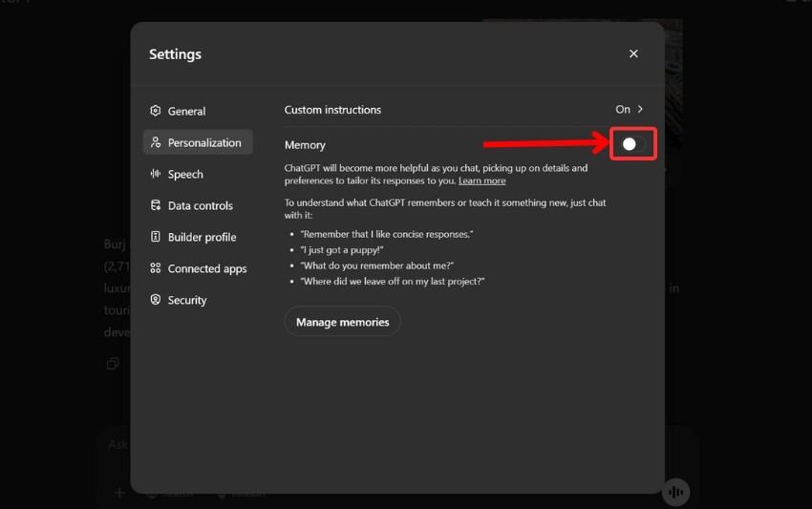812x509 pixels.
Task: Click the Data controls database icon
Action: [x=156, y=205]
